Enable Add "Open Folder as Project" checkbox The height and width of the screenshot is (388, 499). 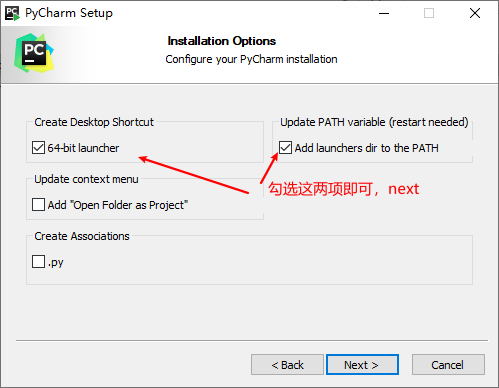click(x=38, y=205)
